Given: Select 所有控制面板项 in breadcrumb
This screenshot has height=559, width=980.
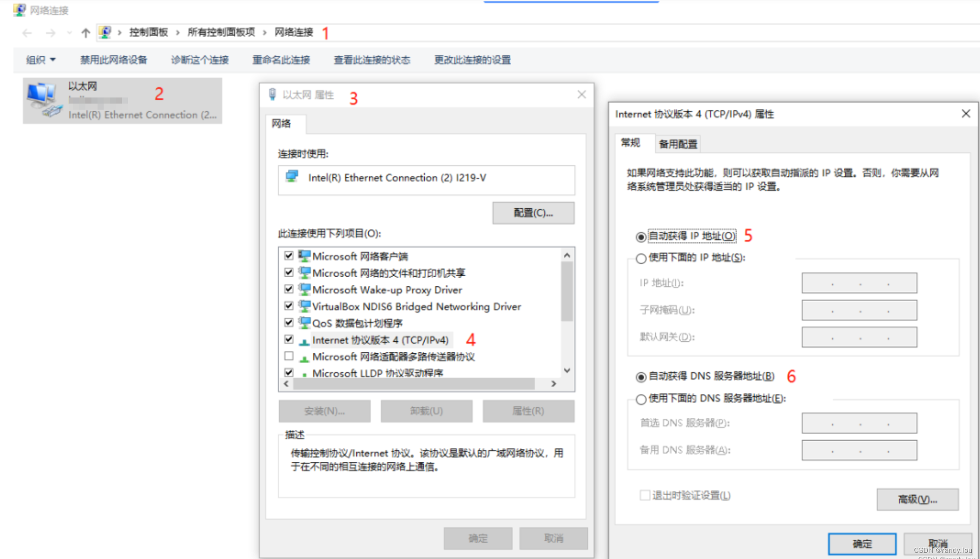Looking at the screenshot, I should tap(221, 32).
